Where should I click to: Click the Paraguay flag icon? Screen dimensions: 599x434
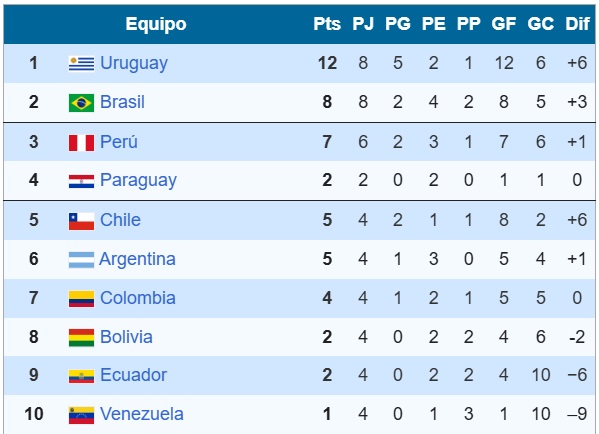coord(81,181)
